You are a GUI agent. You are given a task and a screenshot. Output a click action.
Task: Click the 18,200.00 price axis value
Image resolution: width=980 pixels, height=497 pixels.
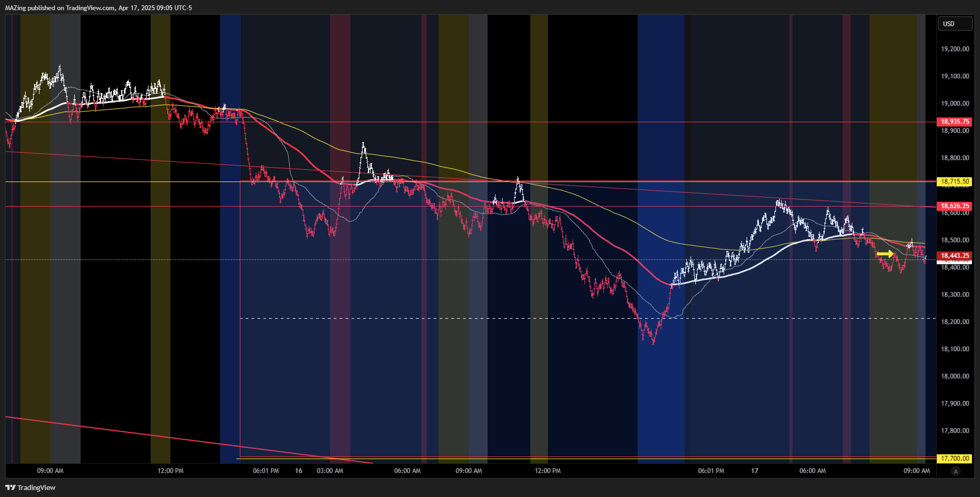click(x=955, y=322)
